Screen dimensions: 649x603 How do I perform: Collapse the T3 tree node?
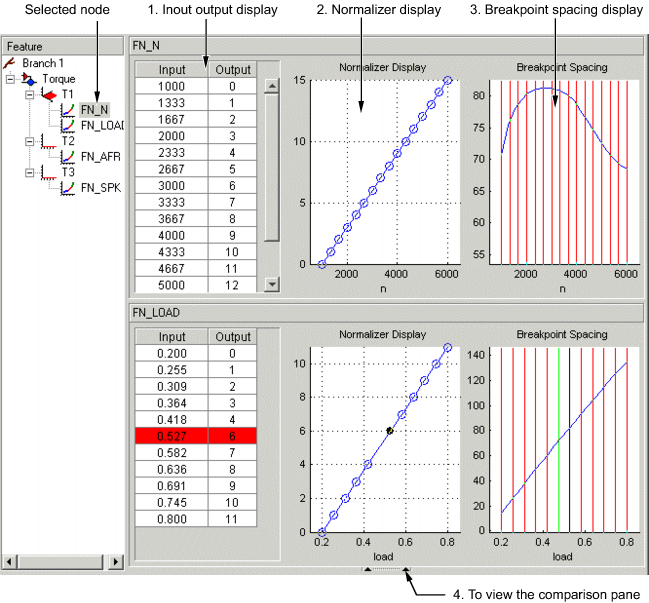[30, 173]
